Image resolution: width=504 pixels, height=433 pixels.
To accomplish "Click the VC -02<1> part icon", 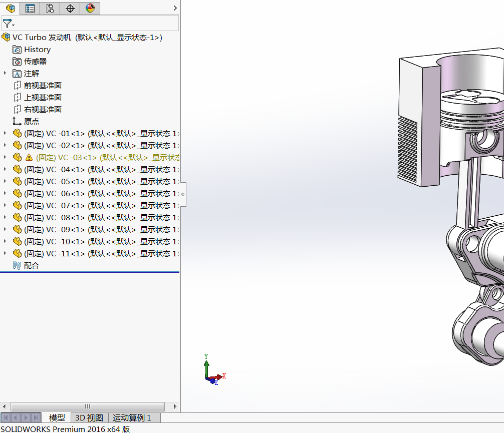I will point(17,146).
